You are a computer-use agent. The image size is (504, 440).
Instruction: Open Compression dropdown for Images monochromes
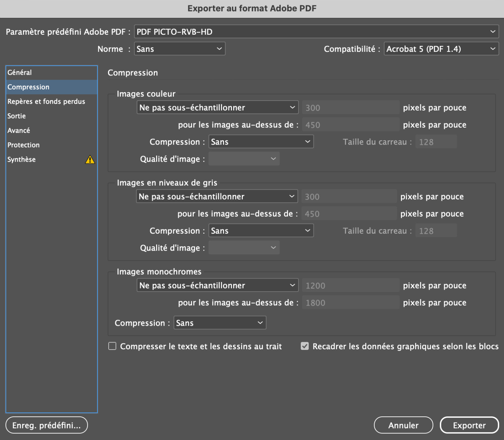[220, 323]
